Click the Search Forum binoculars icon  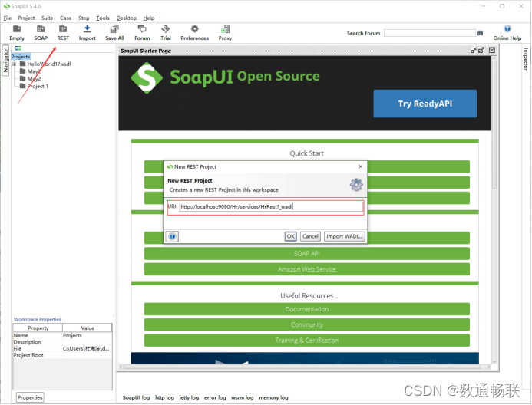[480, 33]
